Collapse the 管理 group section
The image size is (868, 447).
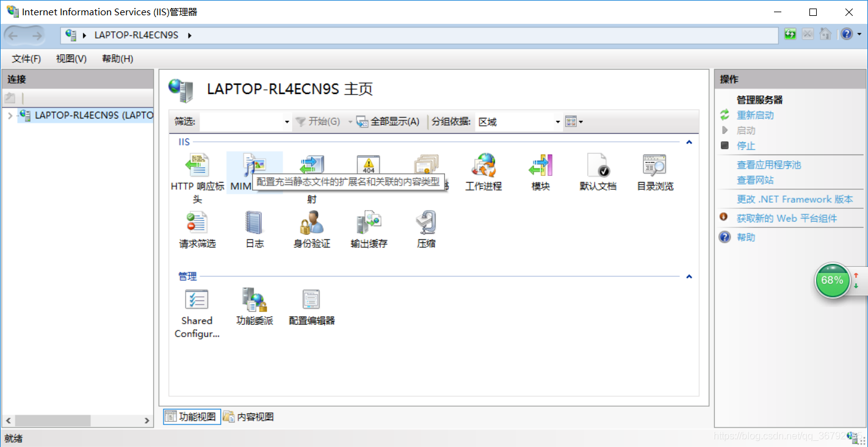pos(689,277)
